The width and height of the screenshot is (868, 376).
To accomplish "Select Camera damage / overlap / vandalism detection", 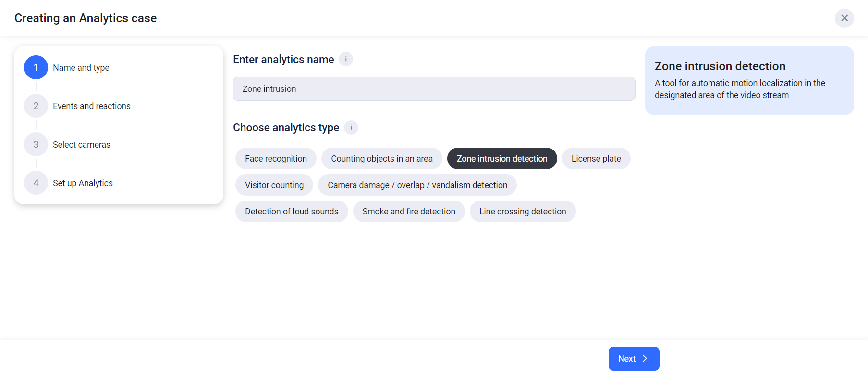I will [417, 185].
